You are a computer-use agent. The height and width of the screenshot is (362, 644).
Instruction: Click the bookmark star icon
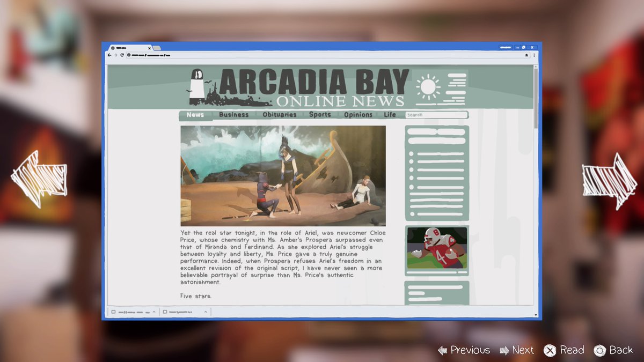click(x=526, y=55)
